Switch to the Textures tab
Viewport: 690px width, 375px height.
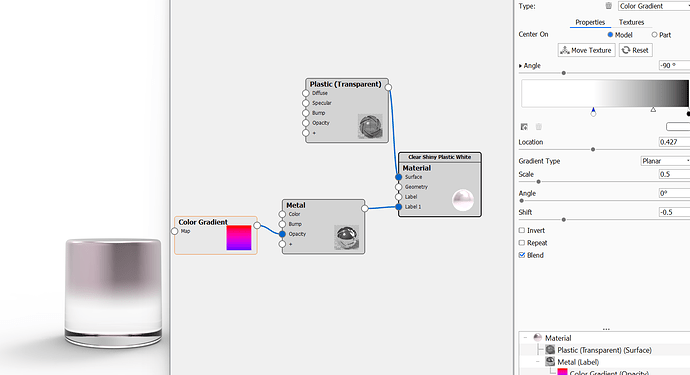point(631,22)
